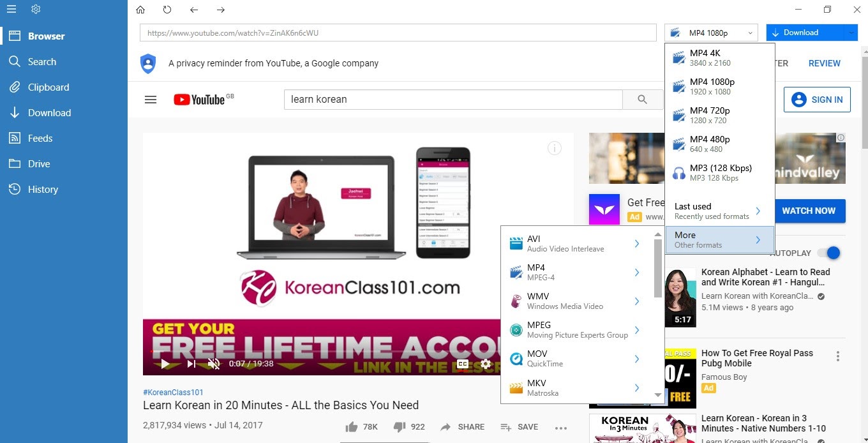Viewport: 868px width, 443px height.
Task: Play the video
Action: 165,364
